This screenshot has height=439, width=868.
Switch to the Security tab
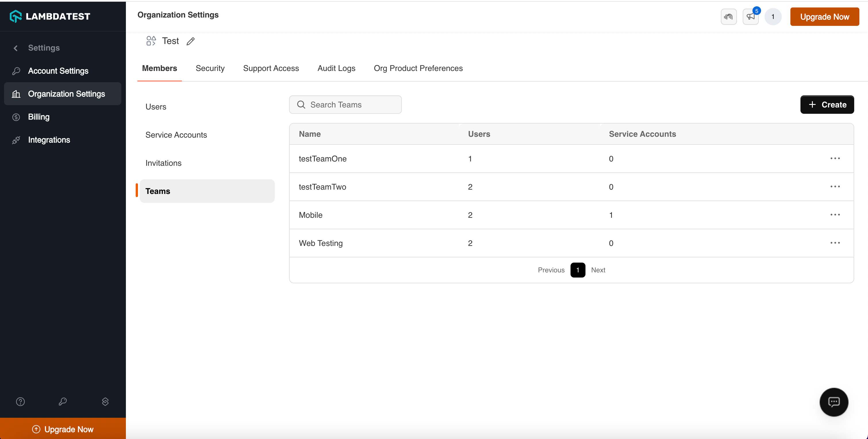(x=210, y=68)
